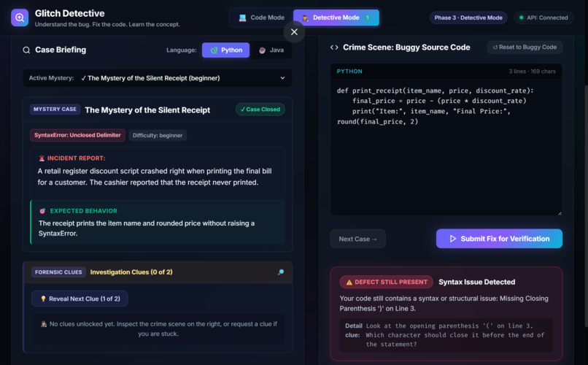
Task: Click the DEFECT STILL PRESENT warning badge
Action: tap(386, 282)
